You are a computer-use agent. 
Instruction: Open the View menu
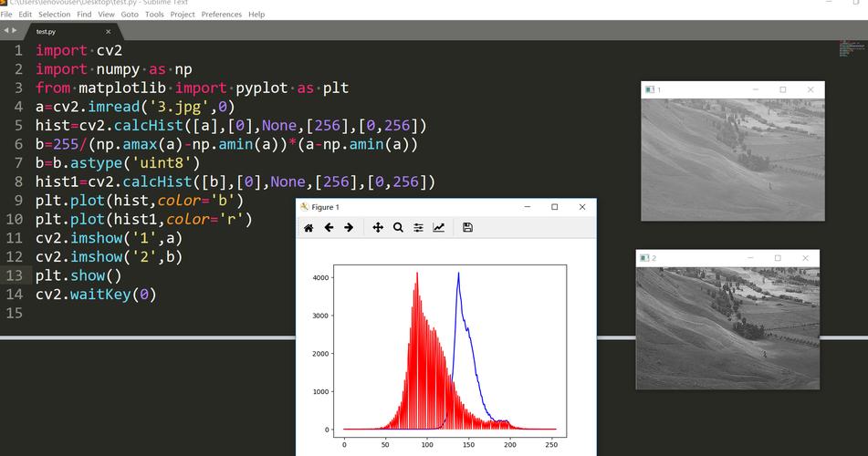(106, 15)
